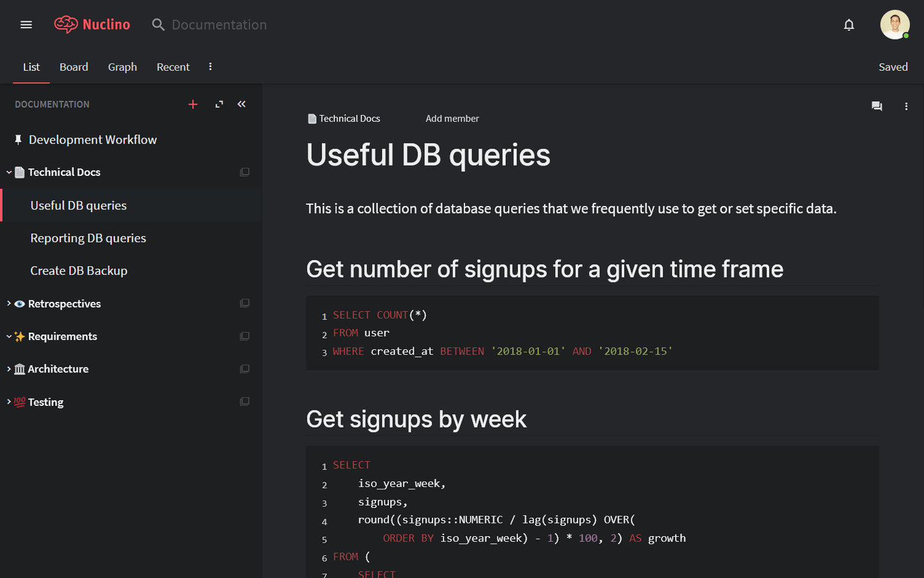The height and width of the screenshot is (578, 924).
Task: Click Nuclino brand name text
Action: 107,24
